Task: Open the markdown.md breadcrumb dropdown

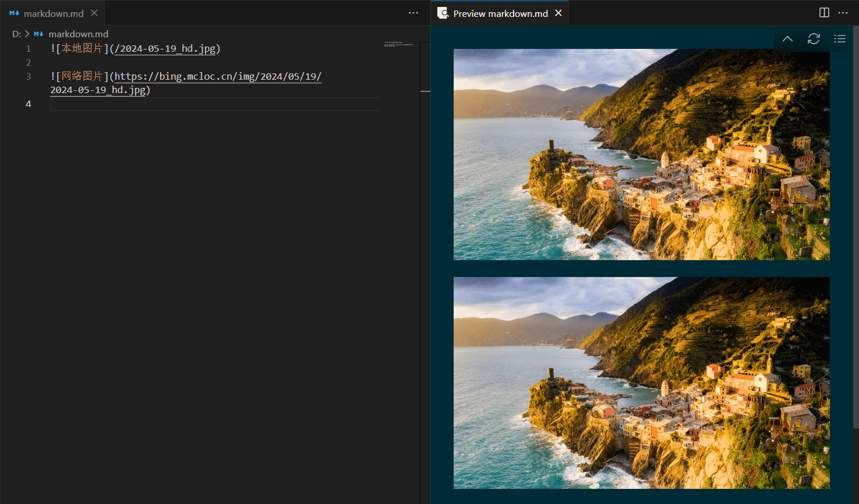Action: coord(78,34)
